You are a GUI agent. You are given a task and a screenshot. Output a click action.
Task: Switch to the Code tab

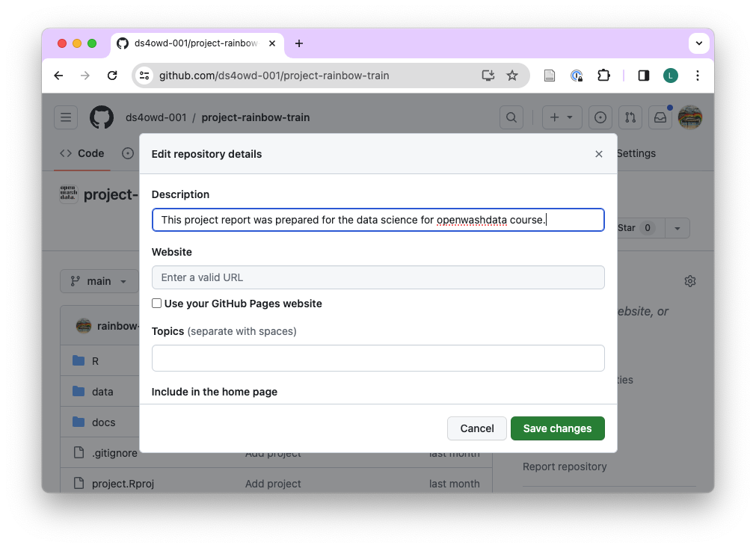[x=82, y=153]
